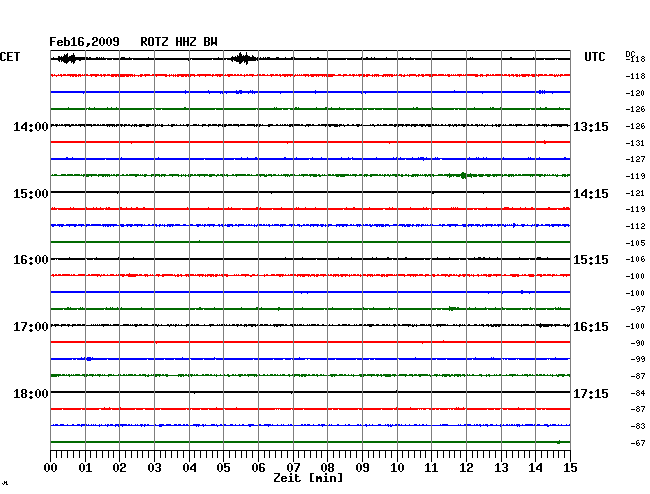Click minute label 10 on the time axis
This screenshot has width=650, height=494.
[x=397, y=467]
